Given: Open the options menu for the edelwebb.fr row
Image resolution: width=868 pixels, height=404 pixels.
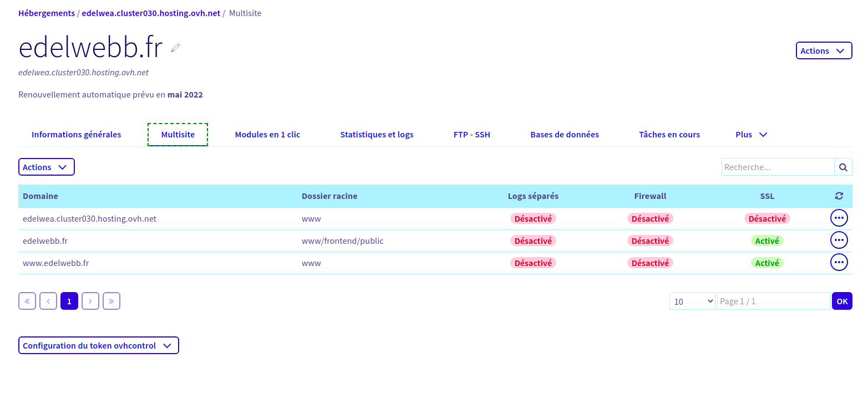Looking at the screenshot, I should coord(839,240).
